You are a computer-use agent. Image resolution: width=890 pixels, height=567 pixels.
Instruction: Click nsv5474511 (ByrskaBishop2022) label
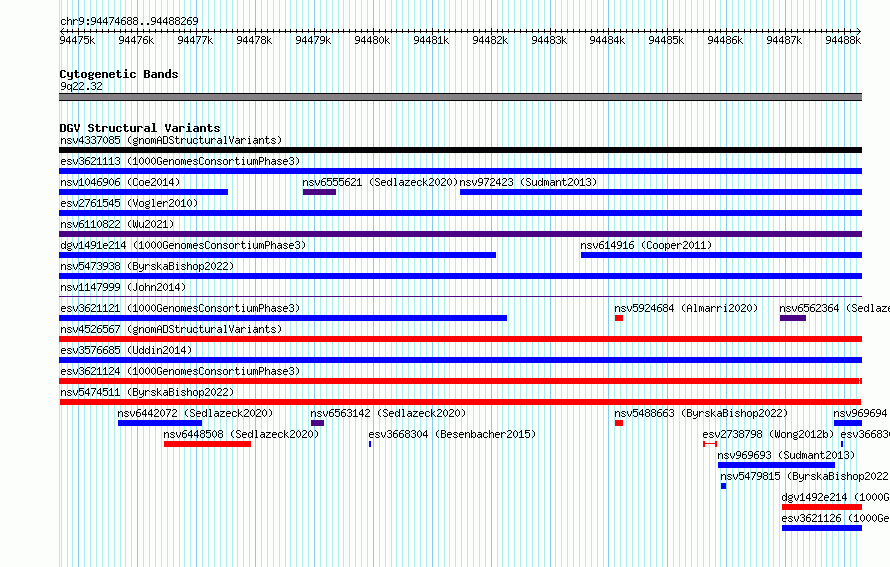(147, 392)
